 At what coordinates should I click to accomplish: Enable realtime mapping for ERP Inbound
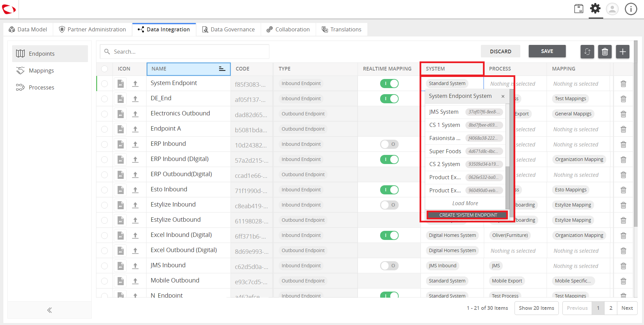[389, 144]
